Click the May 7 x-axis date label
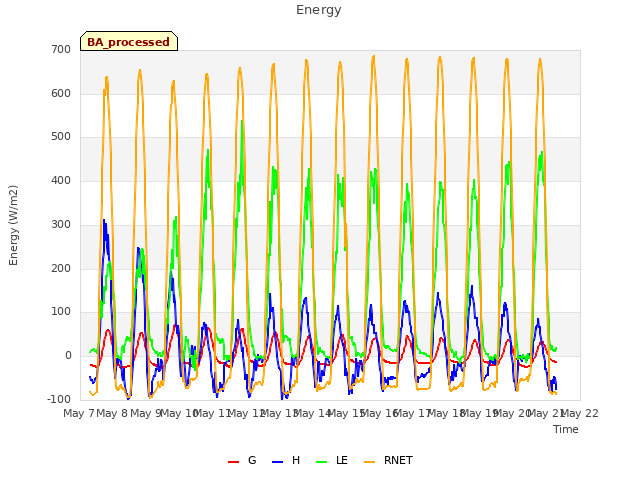Viewport: 640px width, 480px height. 79,413
